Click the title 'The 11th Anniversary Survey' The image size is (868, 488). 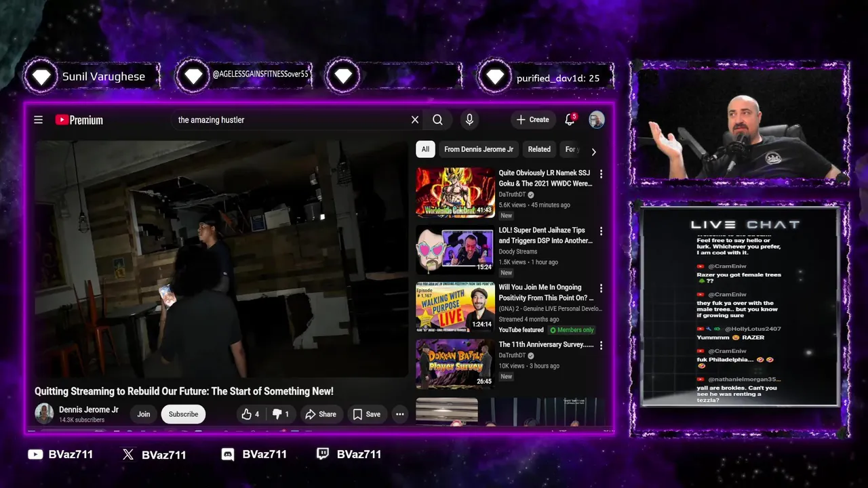(545, 344)
